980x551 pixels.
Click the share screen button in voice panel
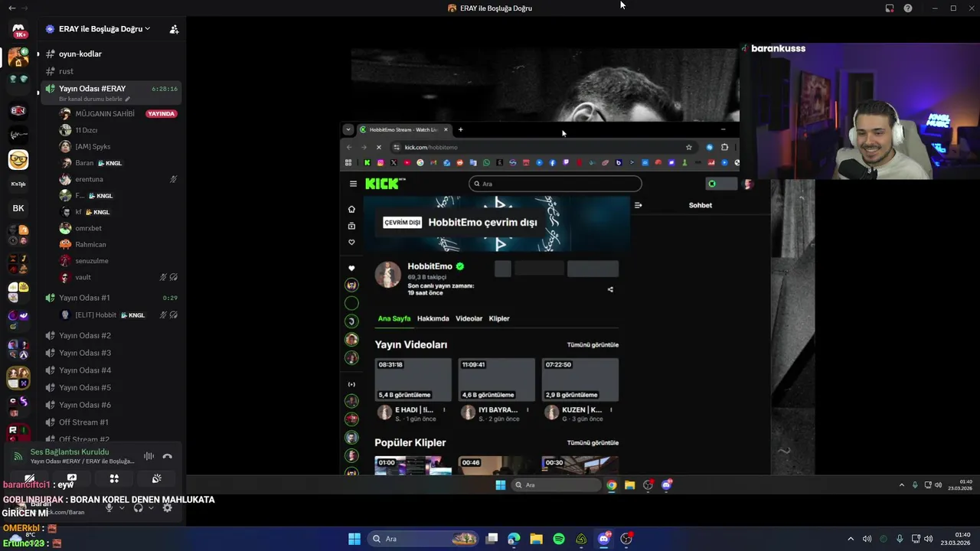pyautogui.click(x=71, y=479)
